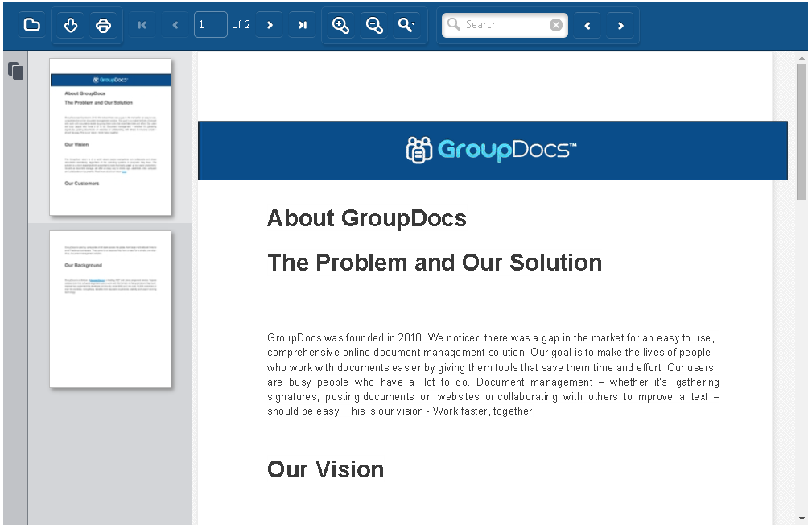This screenshot has width=812, height=525.
Task: Click the 'of 2' page count label
Action: 241,25
